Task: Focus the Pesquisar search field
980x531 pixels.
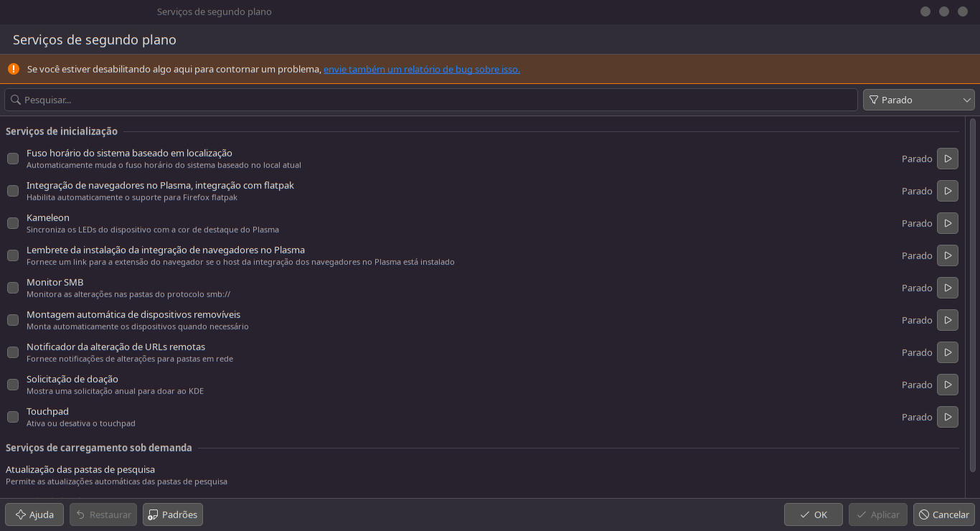Action: [430, 100]
